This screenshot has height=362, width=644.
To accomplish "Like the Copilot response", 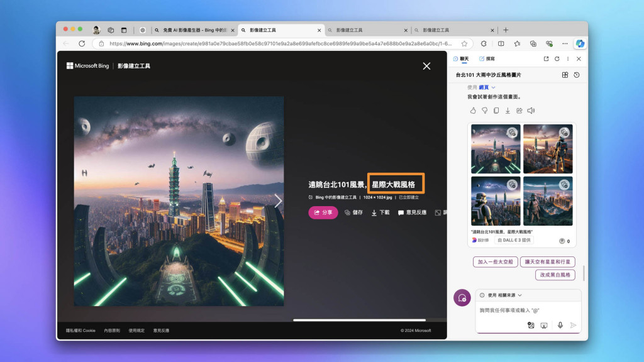I will pos(473,111).
